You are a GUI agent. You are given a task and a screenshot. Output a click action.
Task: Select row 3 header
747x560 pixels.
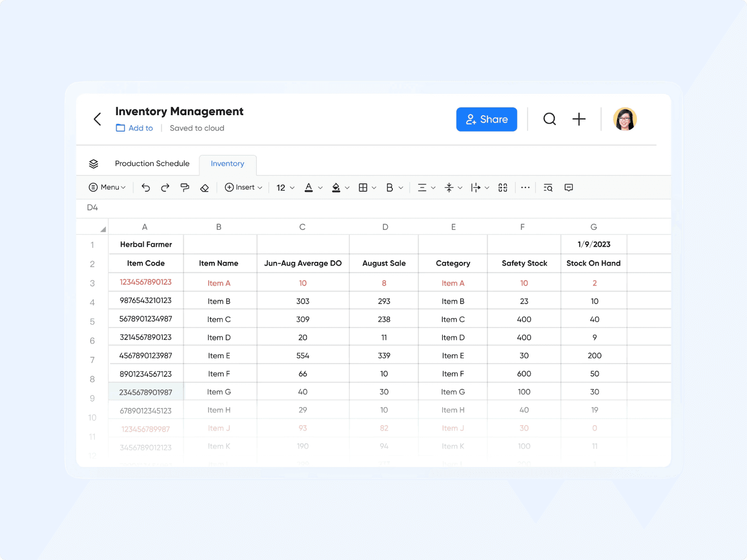pyautogui.click(x=92, y=283)
